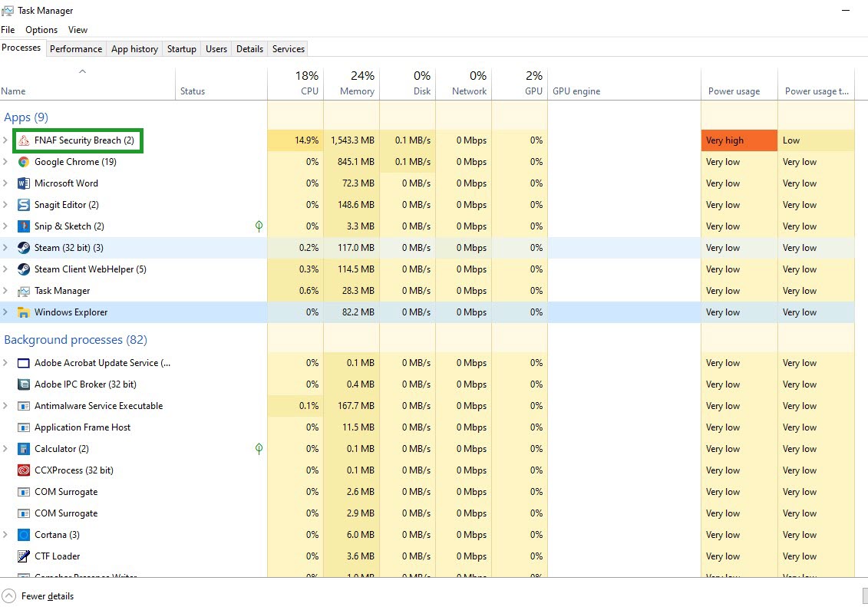Sort by the Network column header
Viewport: 868px width, 607px height.
pos(464,84)
